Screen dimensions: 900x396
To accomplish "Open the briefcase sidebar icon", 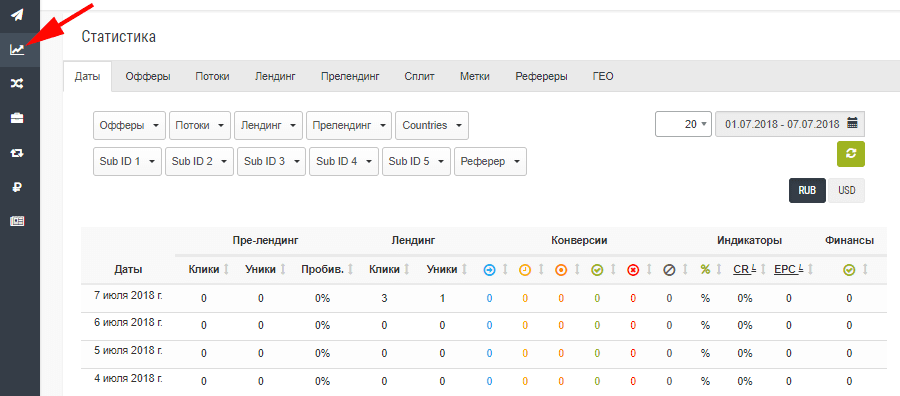I will pyautogui.click(x=17, y=118).
